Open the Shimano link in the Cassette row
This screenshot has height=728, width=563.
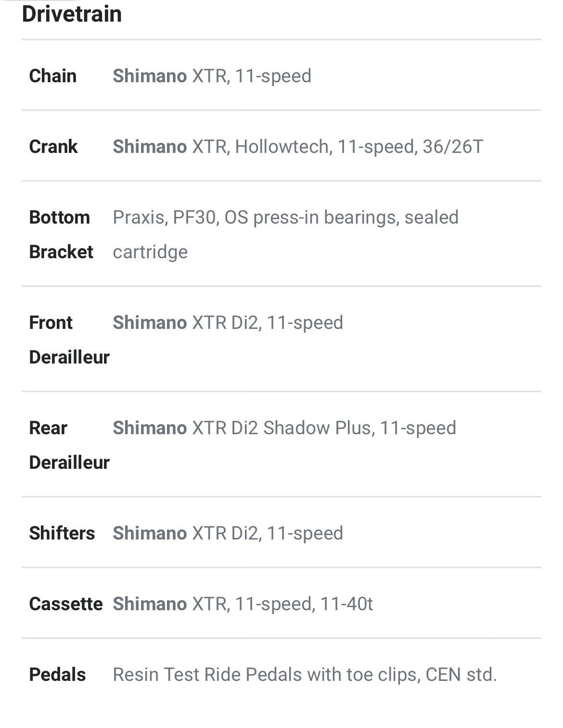point(150,604)
